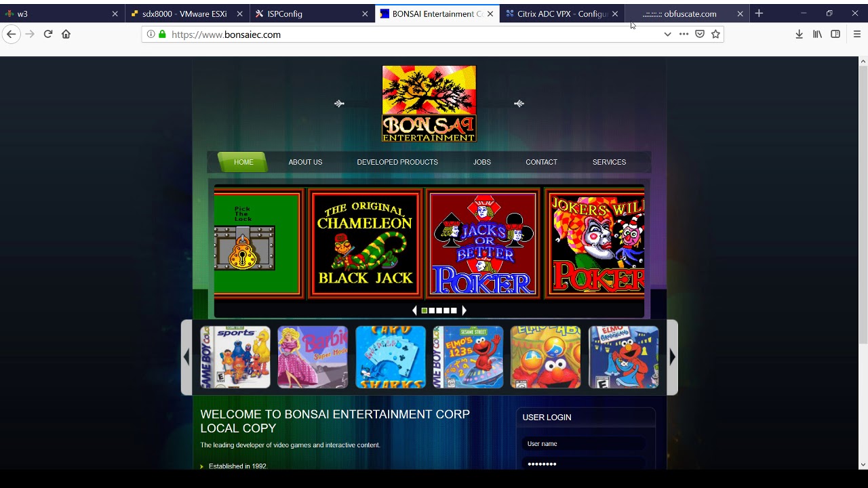868x488 pixels.
Task: Switch to the Citrix ADC VPX tab
Action: coord(561,14)
